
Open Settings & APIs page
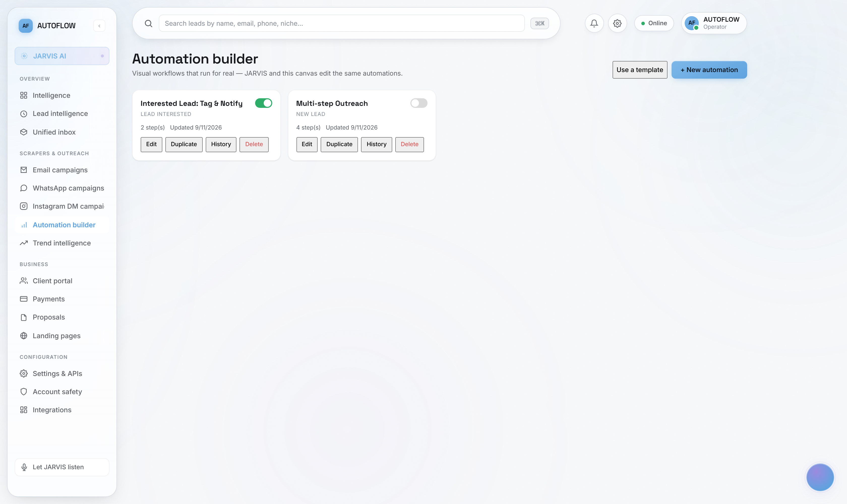point(62,373)
